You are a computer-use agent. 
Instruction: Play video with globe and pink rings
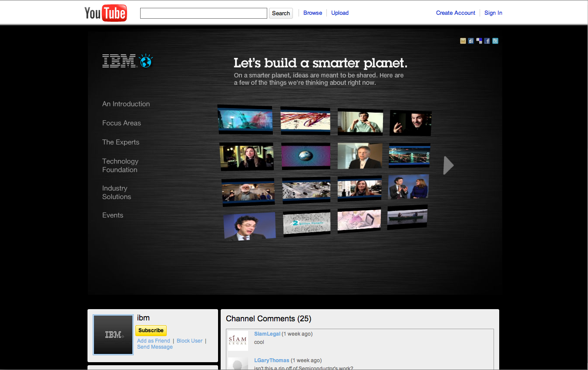pyautogui.click(x=306, y=156)
